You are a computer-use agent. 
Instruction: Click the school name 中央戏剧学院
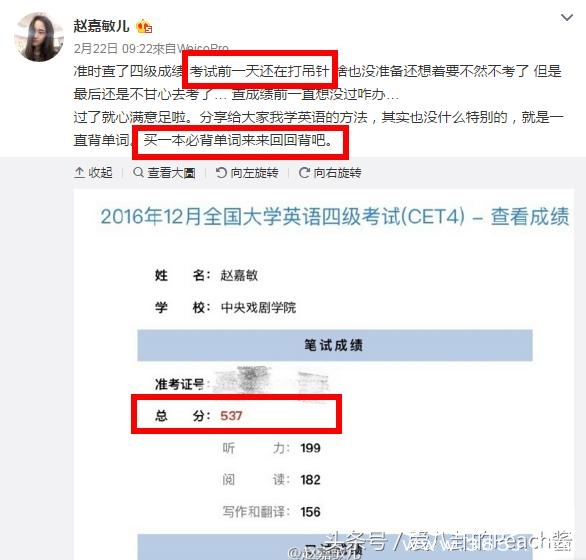(x=258, y=307)
